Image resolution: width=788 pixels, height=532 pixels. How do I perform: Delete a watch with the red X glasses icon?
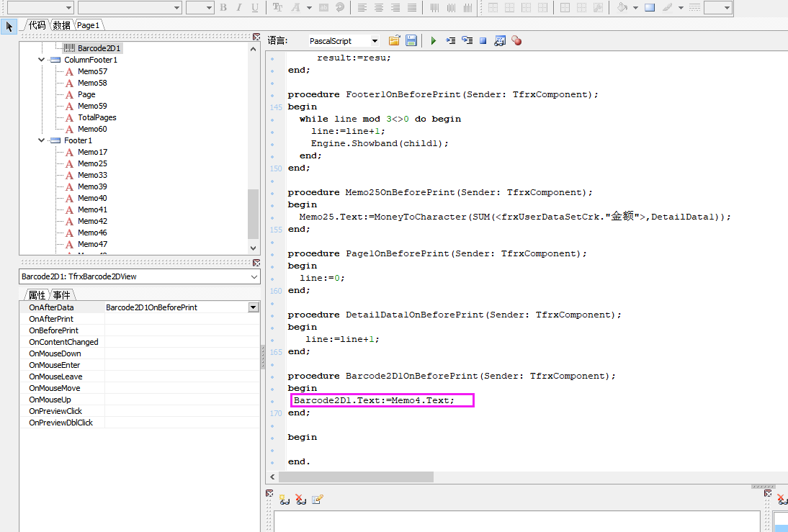point(300,500)
